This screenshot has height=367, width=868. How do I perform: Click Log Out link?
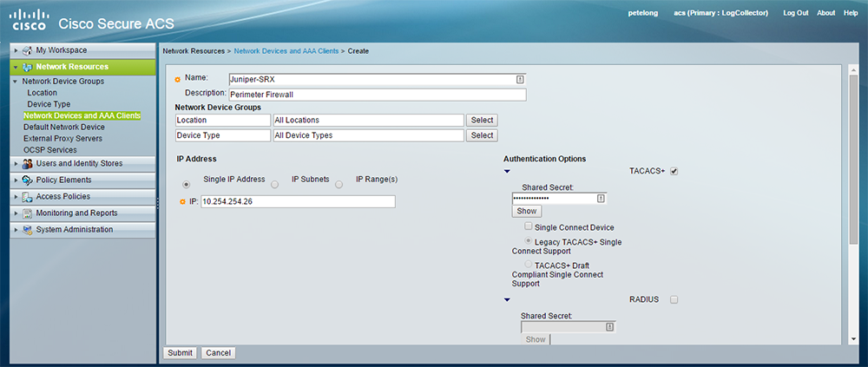coord(795,13)
